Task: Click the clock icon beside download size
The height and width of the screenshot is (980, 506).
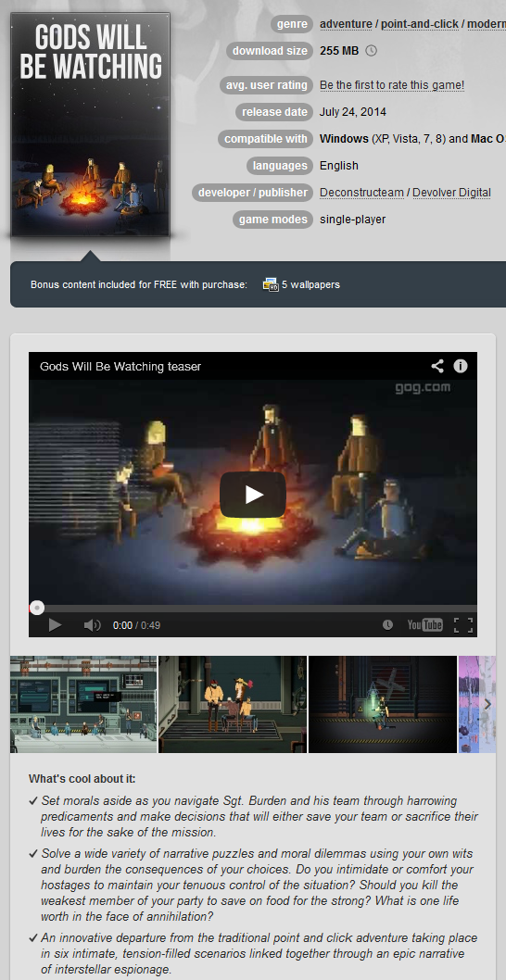Action: tap(371, 51)
